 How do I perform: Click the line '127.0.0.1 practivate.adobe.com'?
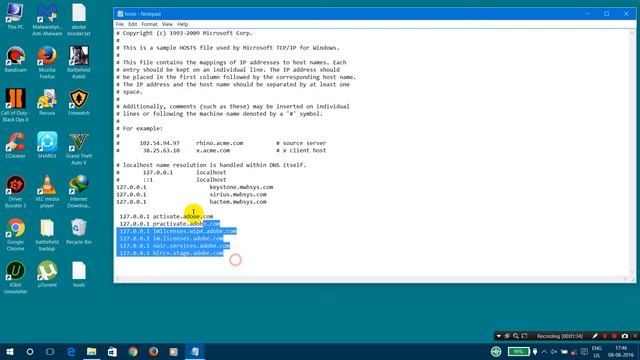[x=169, y=224]
